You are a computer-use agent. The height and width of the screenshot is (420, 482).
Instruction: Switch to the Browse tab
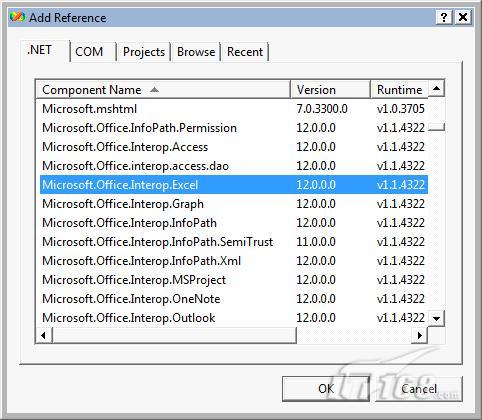tap(196, 52)
